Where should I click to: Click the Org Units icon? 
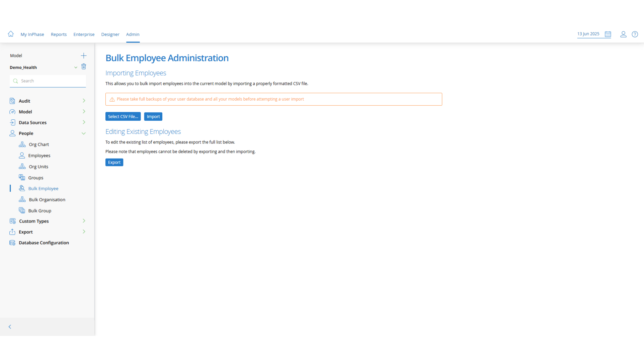22,167
